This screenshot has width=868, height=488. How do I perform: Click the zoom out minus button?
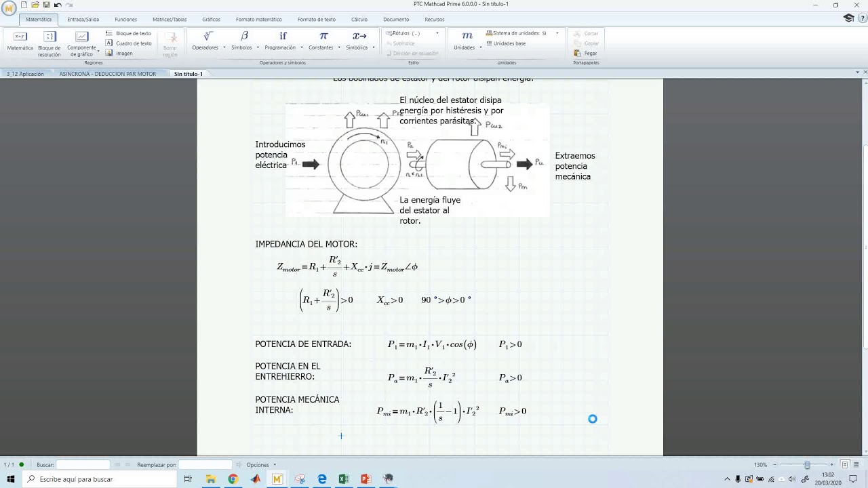[774, 465]
